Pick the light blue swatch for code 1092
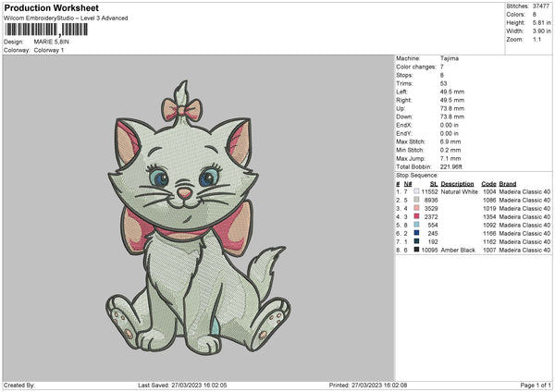555x392 pixels. coord(416,225)
